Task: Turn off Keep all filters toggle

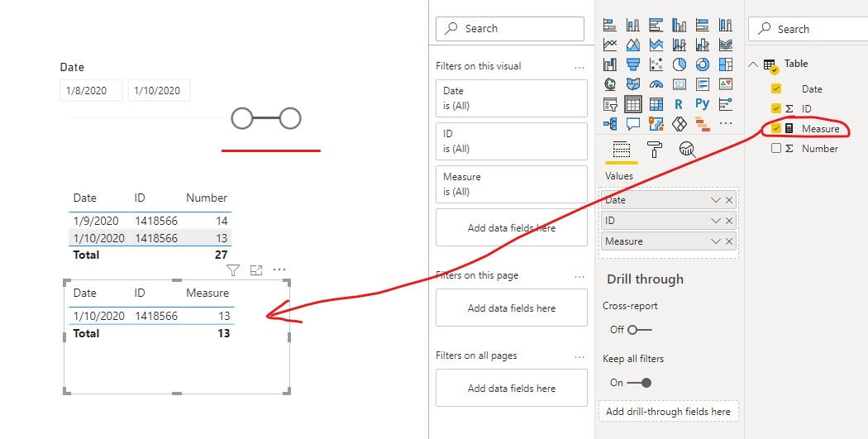Action: coord(639,383)
